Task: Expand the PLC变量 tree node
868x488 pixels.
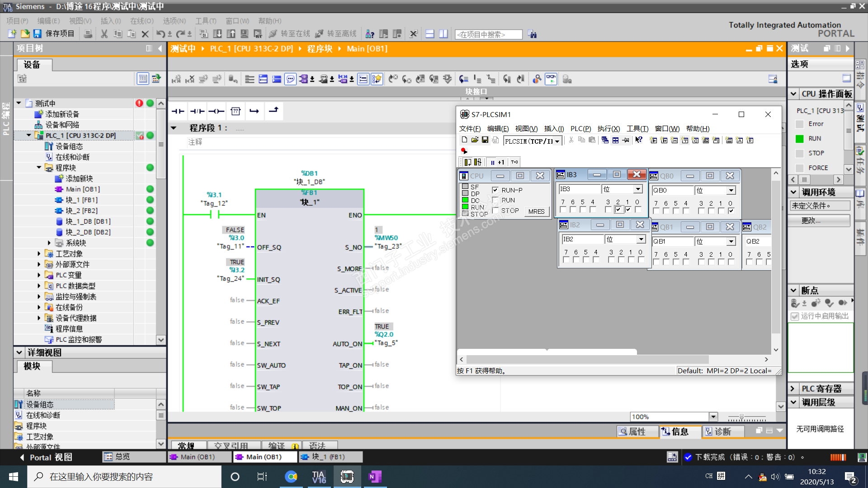Action: [x=39, y=275]
